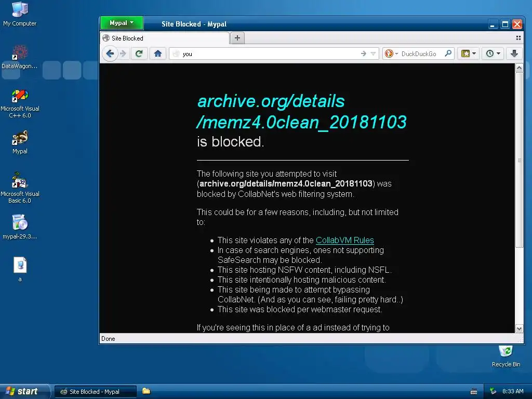
Task: Open the Windows start menu
Action: click(x=24, y=391)
